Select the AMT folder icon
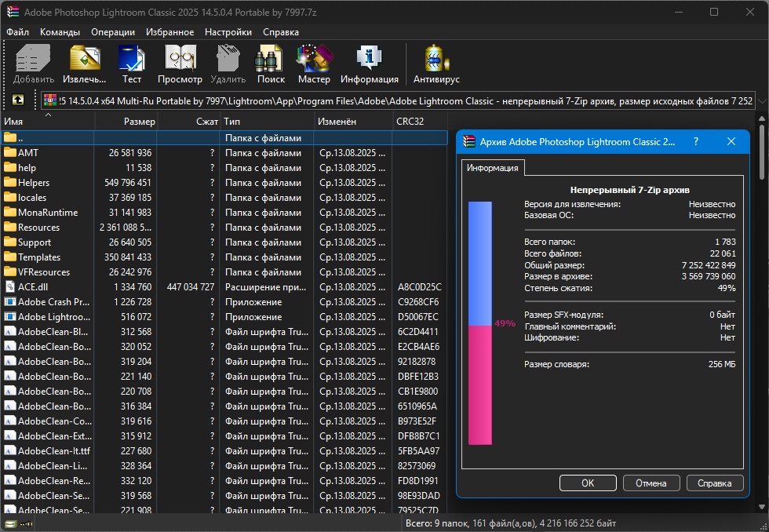Image resolution: width=769 pixels, height=532 pixels. coord(9,152)
